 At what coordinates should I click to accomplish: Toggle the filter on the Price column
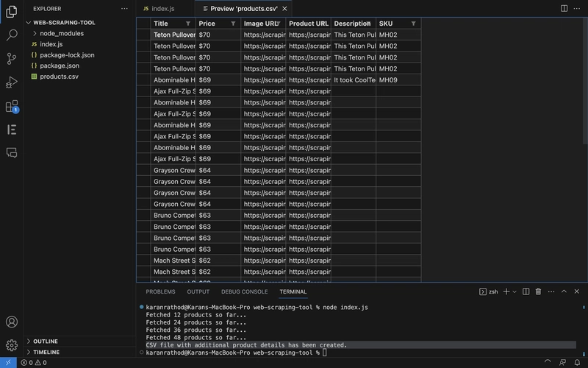click(233, 24)
